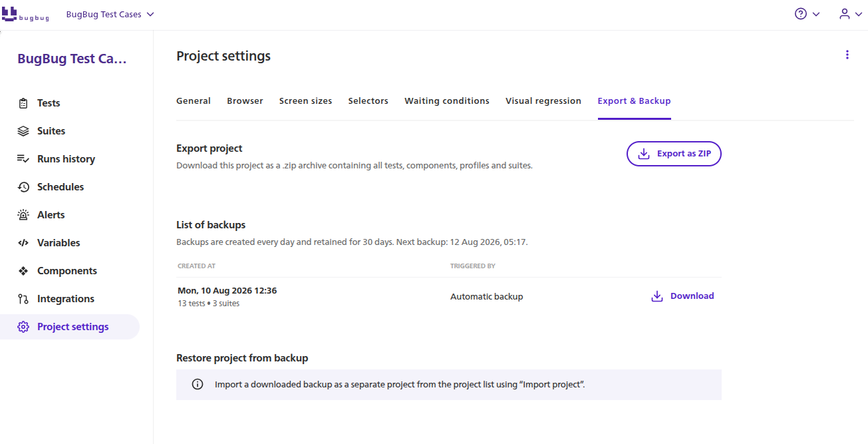
Task: Click the Runs history icon
Action: click(23, 159)
